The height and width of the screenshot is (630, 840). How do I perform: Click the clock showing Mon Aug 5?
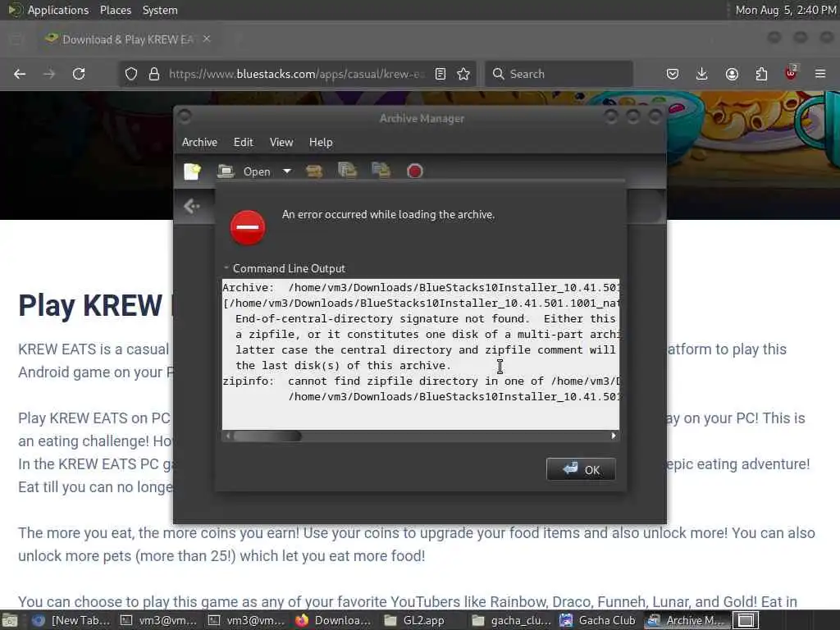[785, 10]
